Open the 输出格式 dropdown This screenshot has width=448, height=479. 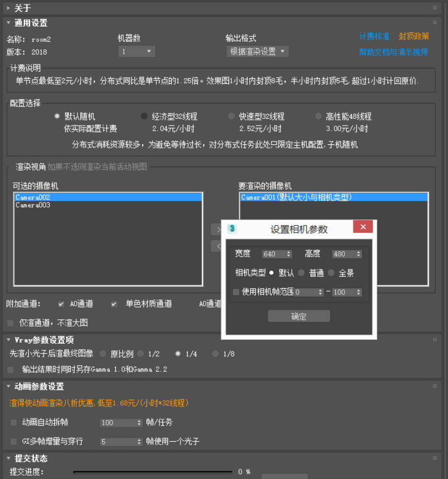click(257, 52)
